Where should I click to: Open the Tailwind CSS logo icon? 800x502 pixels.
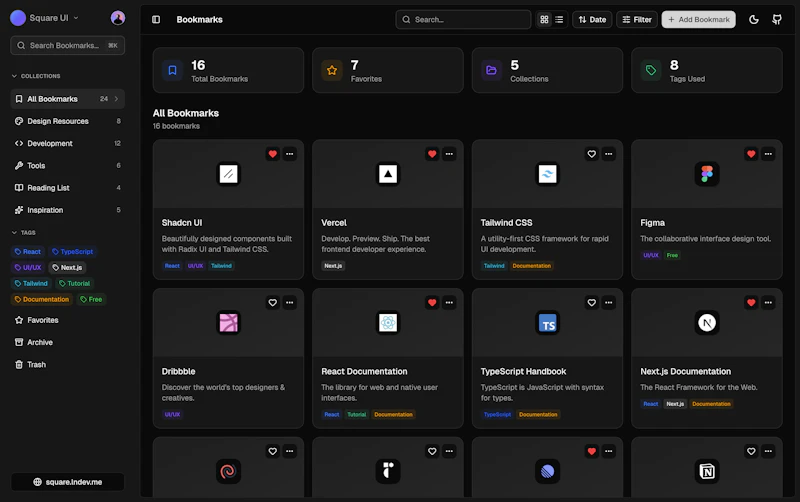(x=547, y=174)
